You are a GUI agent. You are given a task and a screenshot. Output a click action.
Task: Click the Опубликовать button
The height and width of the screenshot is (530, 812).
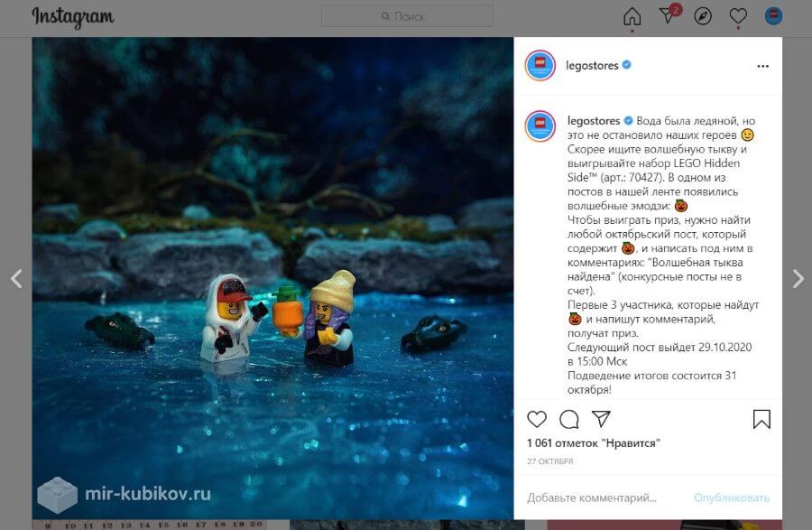click(734, 496)
